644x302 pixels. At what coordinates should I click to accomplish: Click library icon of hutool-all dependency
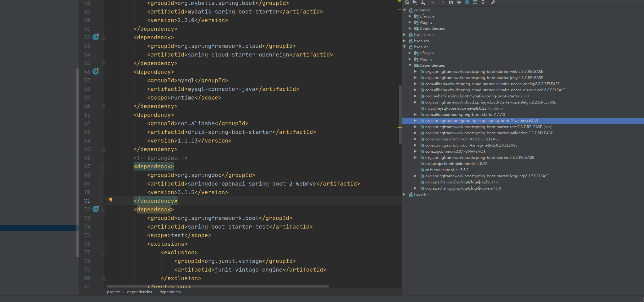(422, 170)
